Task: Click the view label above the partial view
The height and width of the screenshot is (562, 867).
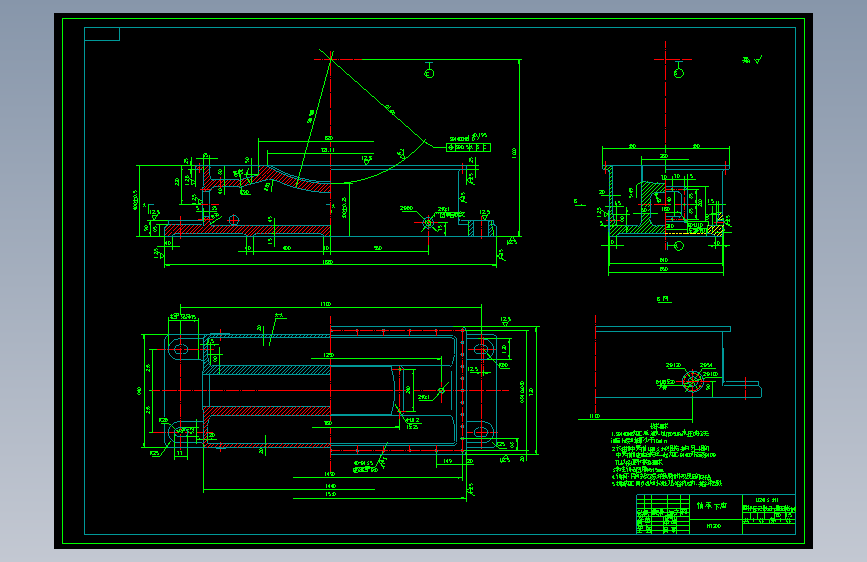Action: tap(664, 299)
